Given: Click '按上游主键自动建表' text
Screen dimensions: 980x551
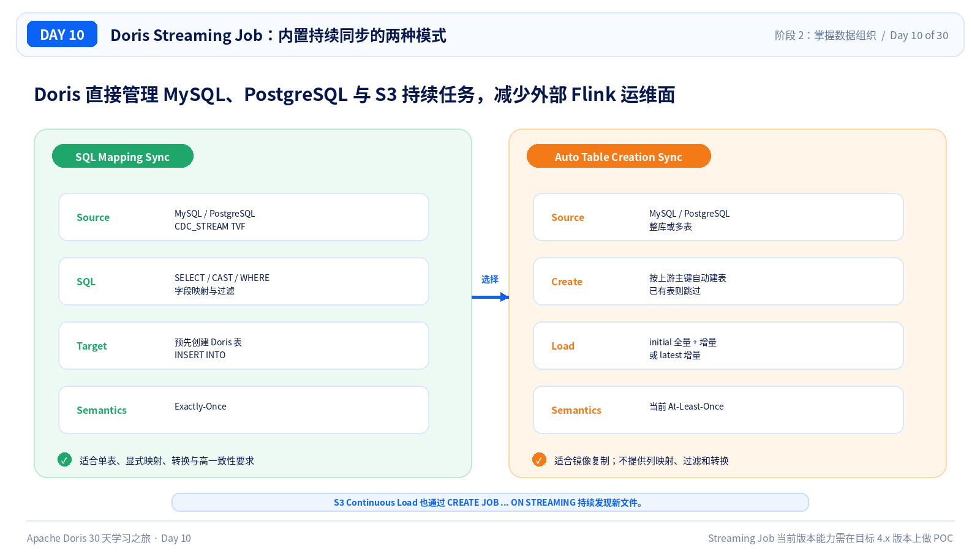Looking at the screenshot, I should [x=688, y=278].
